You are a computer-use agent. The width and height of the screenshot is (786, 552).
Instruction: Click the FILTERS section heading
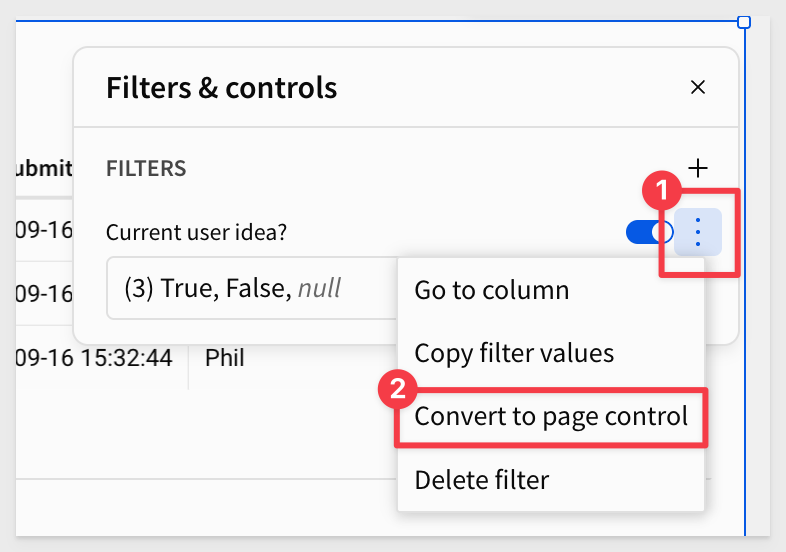[146, 168]
